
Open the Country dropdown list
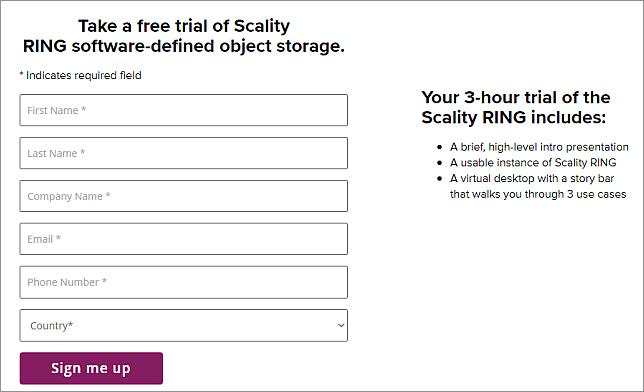(x=184, y=325)
